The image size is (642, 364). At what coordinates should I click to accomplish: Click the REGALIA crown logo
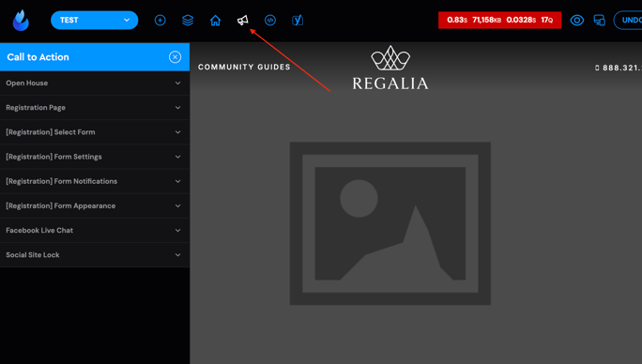(390, 68)
